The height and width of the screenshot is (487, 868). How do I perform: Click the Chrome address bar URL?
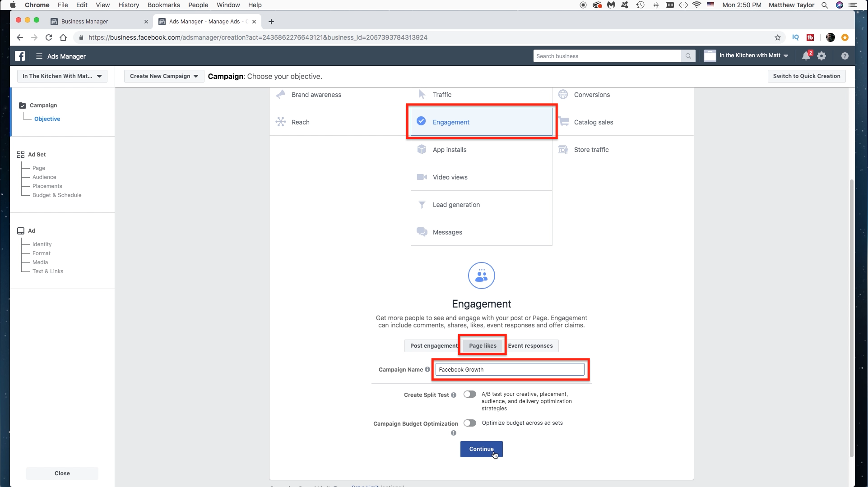click(x=258, y=37)
